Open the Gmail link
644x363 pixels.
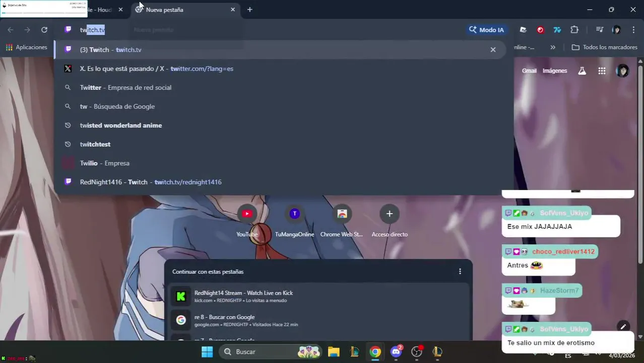[x=529, y=71]
